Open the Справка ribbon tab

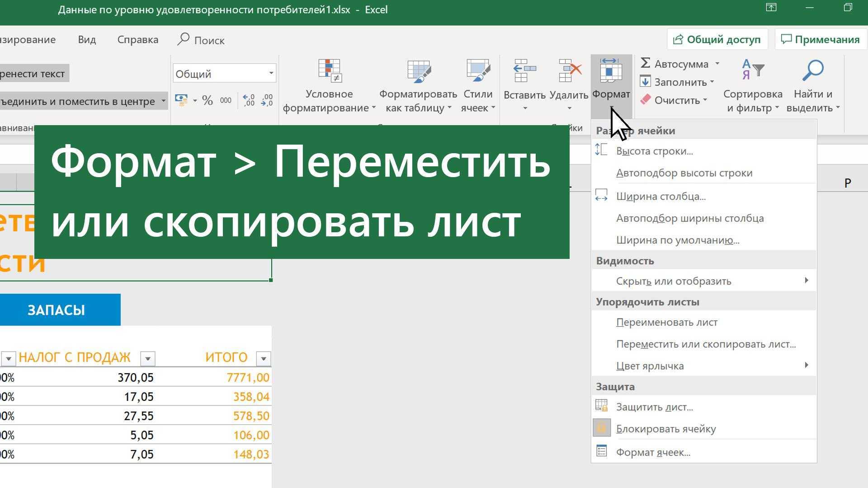pyautogui.click(x=138, y=40)
